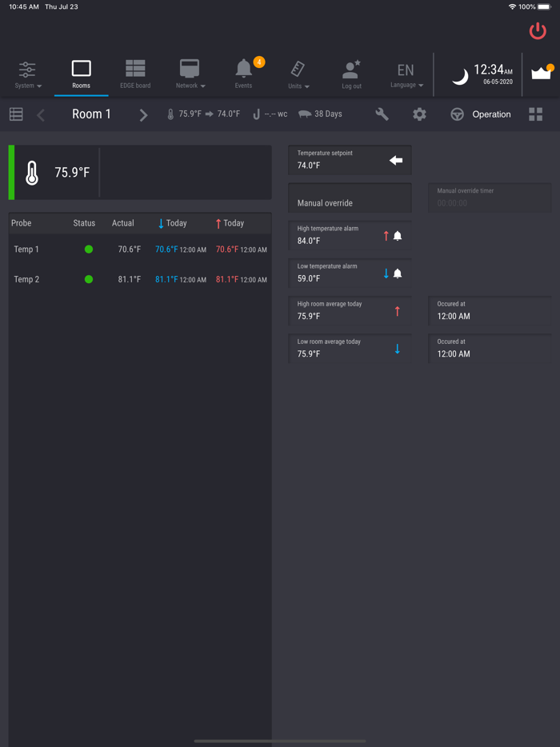Click the high temperature alarm bell icon

coord(398,235)
